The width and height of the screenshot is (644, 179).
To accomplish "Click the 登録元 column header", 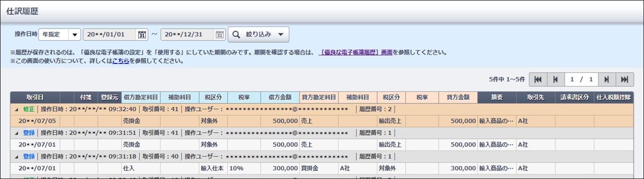I will pyautogui.click(x=110, y=97).
